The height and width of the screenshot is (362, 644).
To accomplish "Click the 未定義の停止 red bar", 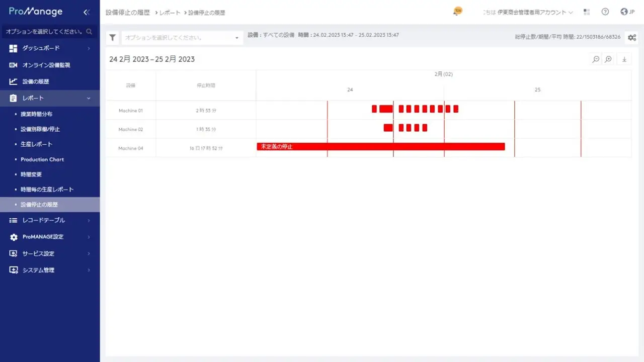I will [x=381, y=146].
